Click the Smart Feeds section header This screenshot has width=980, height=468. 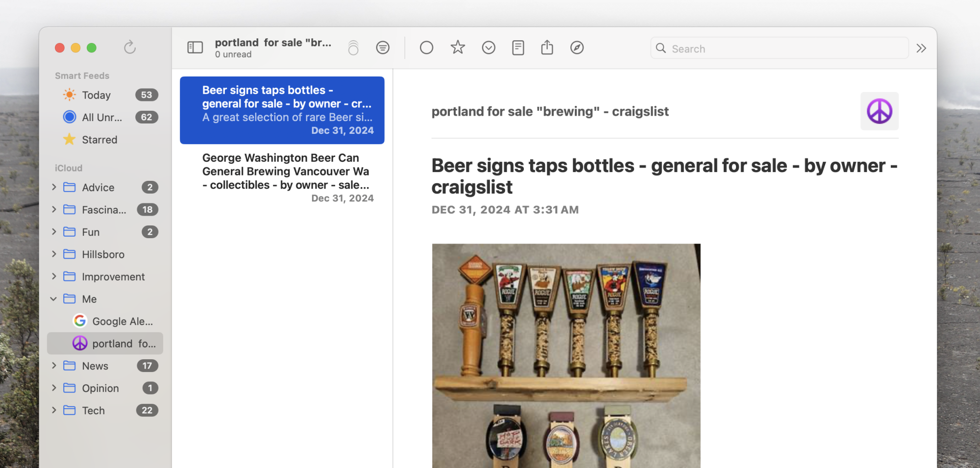(x=82, y=76)
